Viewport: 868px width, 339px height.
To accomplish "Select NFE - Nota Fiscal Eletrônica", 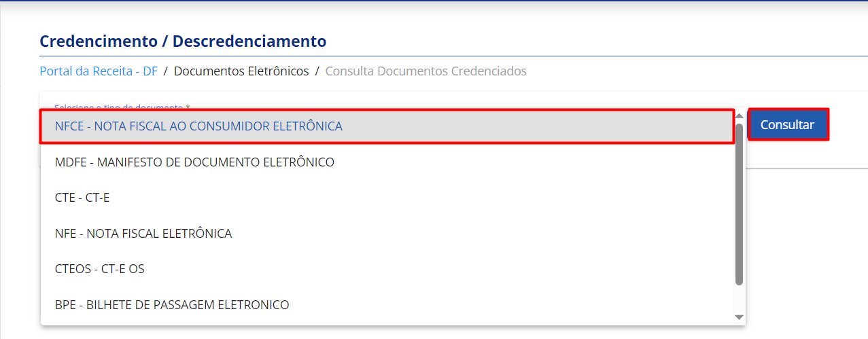I will pos(143,234).
